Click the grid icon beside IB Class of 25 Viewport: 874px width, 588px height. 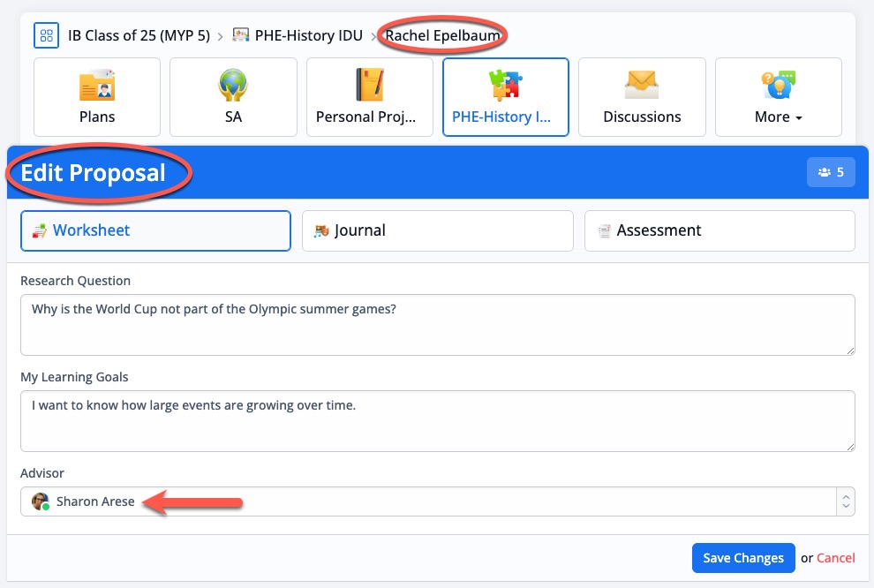(x=47, y=36)
